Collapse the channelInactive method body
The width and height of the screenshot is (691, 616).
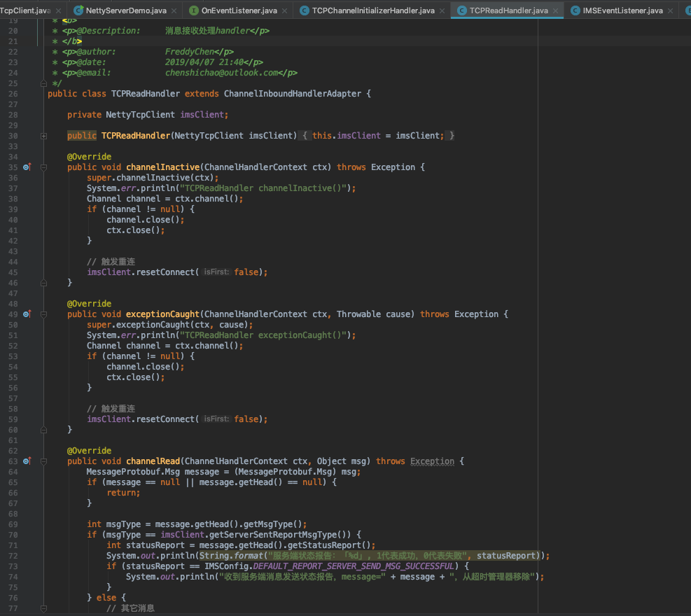click(x=43, y=167)
